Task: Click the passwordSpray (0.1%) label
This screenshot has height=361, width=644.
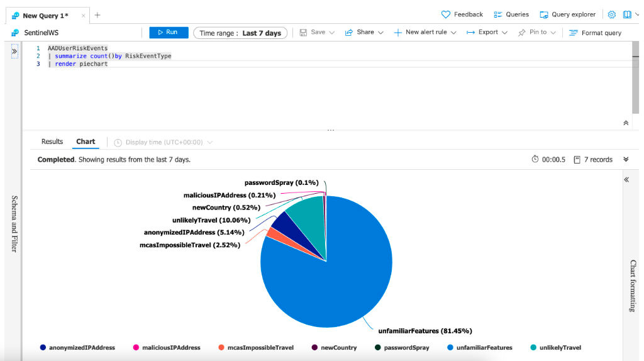Action: coord(281,183)
